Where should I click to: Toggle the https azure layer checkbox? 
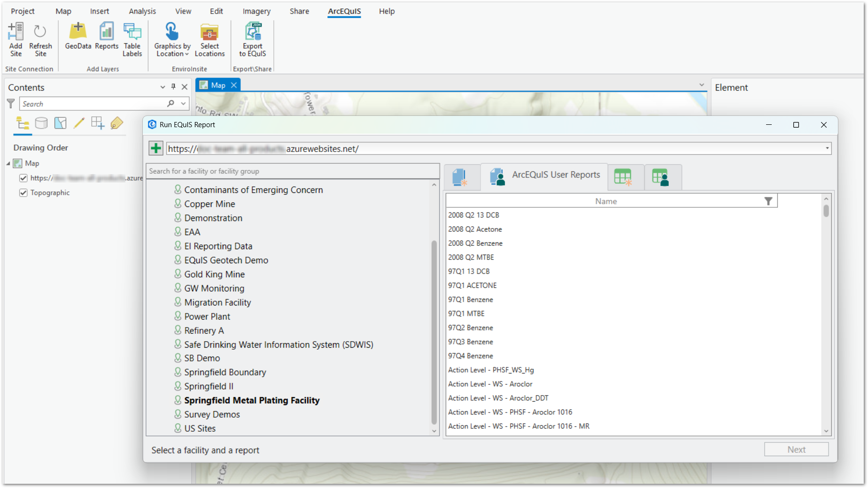click(x=23, y=178)
